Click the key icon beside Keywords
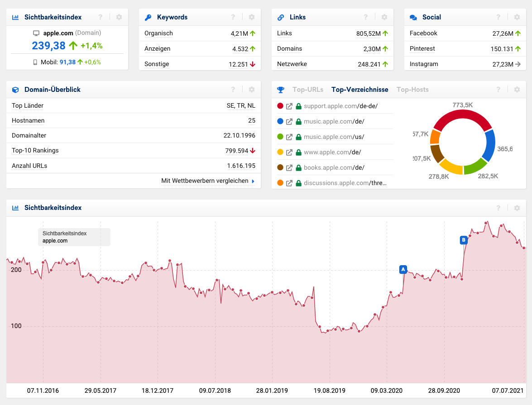 (148, 17)
